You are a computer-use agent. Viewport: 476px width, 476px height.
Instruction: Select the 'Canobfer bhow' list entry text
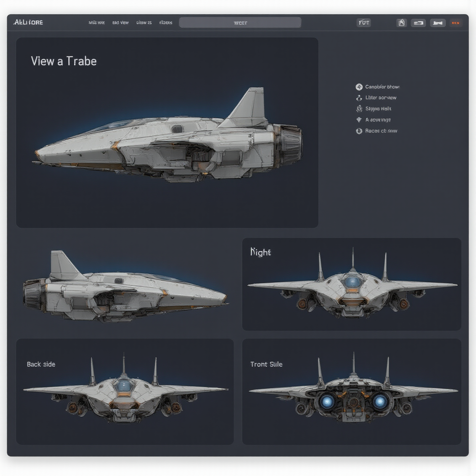(x=382, y=87)
